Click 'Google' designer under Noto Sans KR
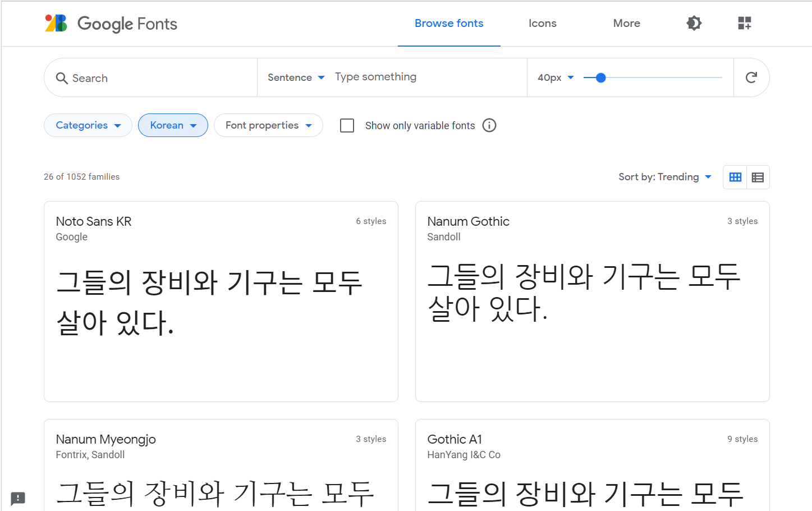Image resolution: width=812 pixels, height=511 pixels. (x=72, y=237)
